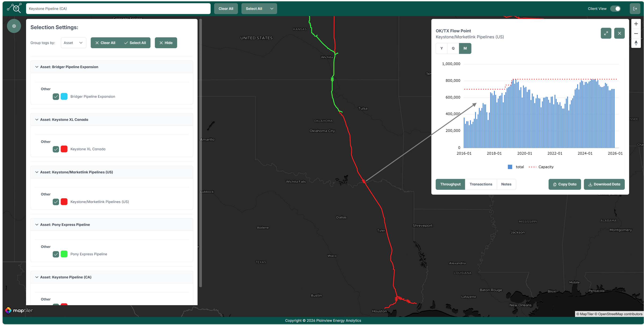Image resolution: width=644 pixels, height=325 pixels.
Task: Click the Keystone XL Canada red color swatch
Action: pos(64,149)
